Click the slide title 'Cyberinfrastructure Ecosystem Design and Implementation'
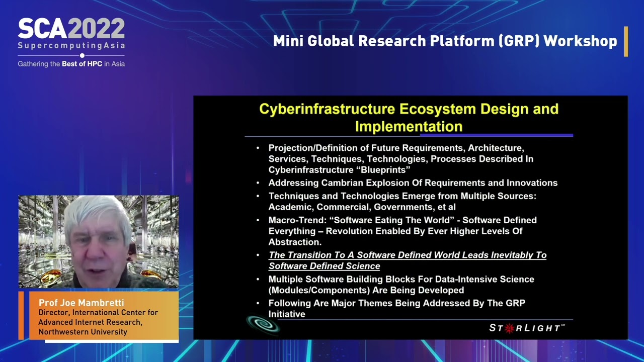Image resolution: width=644 pixels, height=362 pixels. [x=409, y=118]
